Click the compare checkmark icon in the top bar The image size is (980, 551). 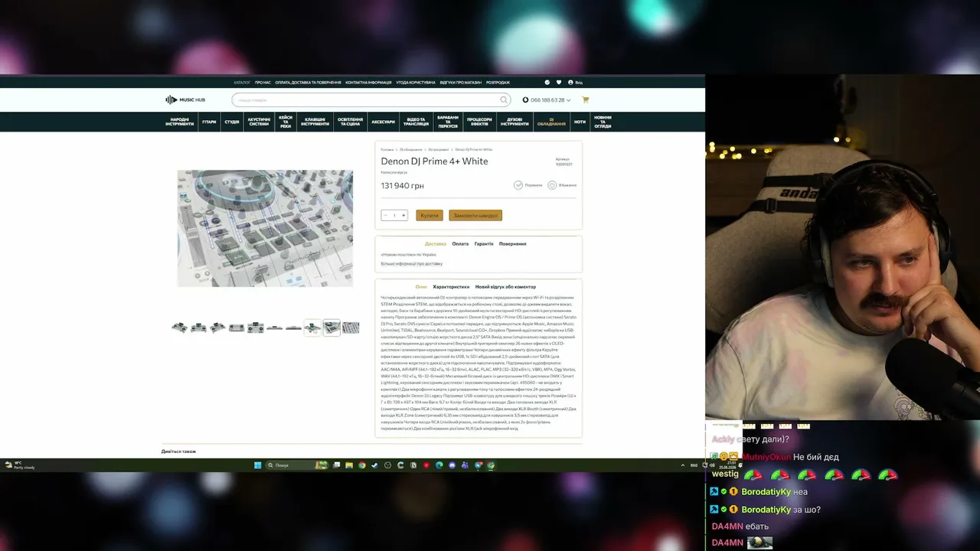tap(547, 82)
